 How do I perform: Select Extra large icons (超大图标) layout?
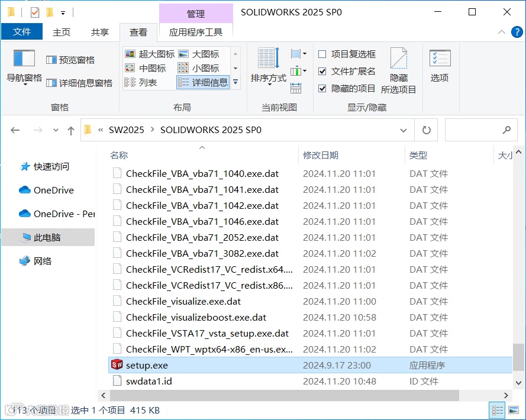click(149, 54)
